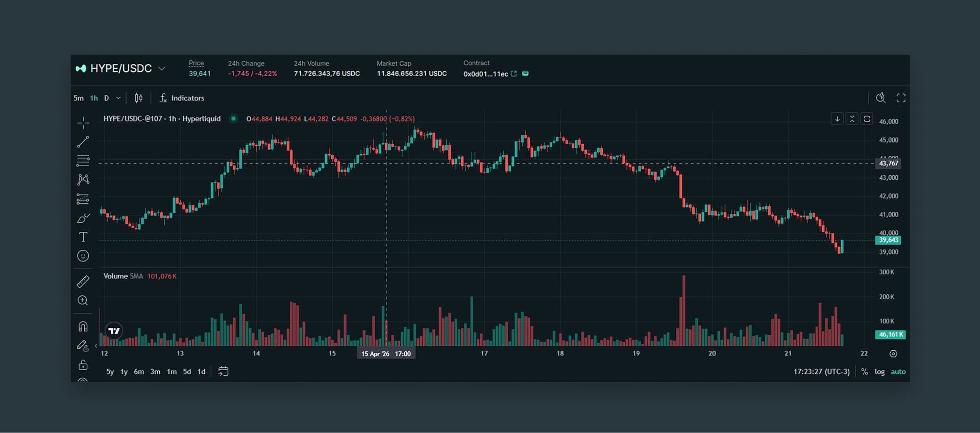The height and width of the screenshot is (433, 980).
Task: Toggle auto scale on price axis
Action: [898, 372]
